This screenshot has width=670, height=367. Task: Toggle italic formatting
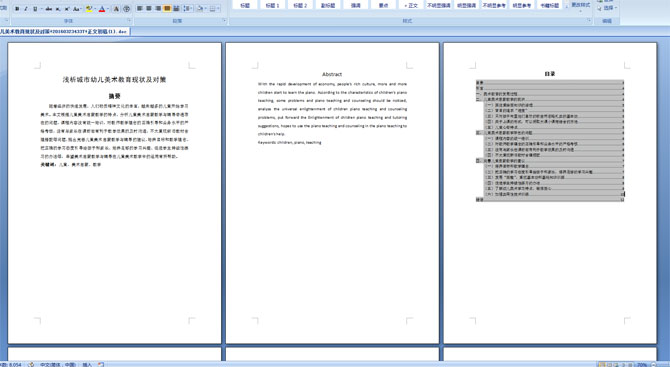coord(26,9)
